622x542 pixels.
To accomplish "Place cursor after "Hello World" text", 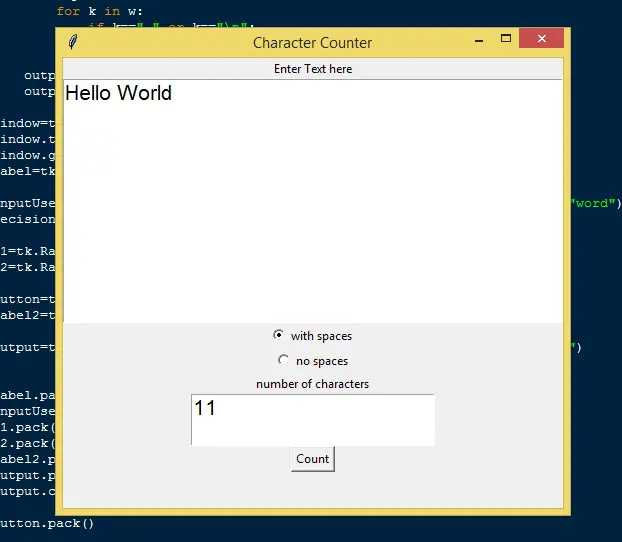I will [173, 94].
